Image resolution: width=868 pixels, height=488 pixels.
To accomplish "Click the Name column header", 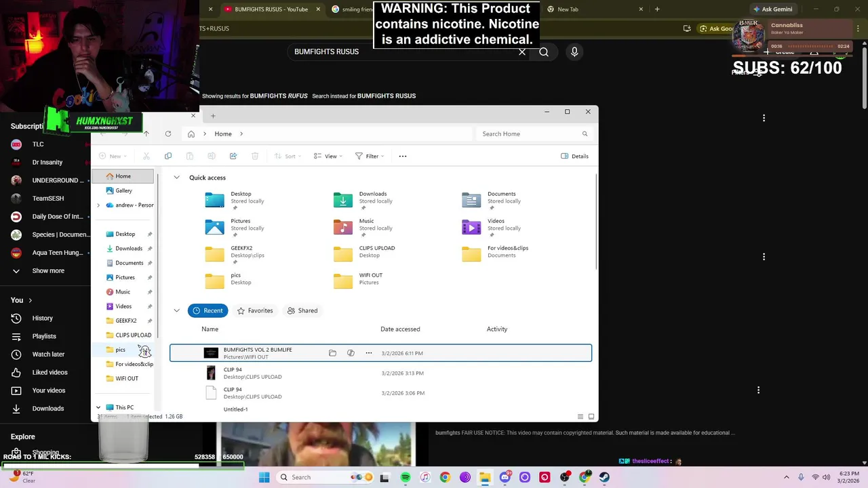I will point(210,329).
